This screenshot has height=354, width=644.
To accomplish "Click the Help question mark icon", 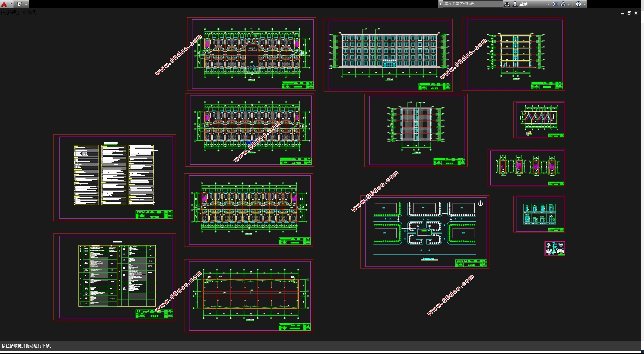I will point(579,4).
